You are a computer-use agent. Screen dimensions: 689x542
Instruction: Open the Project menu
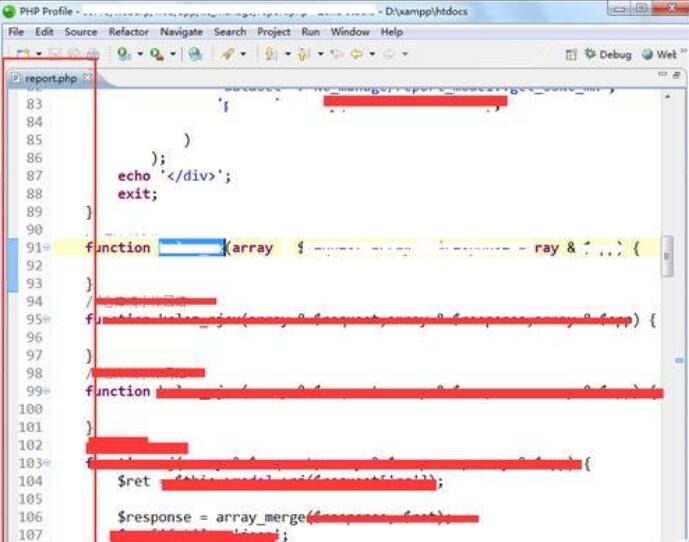[x=273, y=32]
